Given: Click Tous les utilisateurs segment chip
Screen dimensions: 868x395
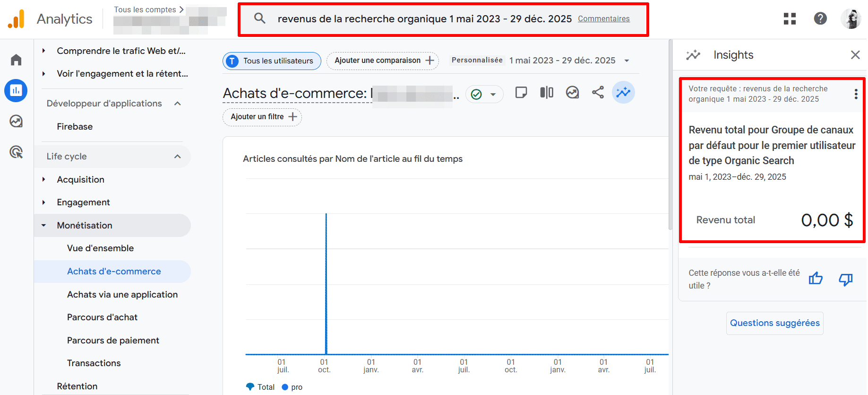Looking at the screenshot, I should click(x=272, y=61).
